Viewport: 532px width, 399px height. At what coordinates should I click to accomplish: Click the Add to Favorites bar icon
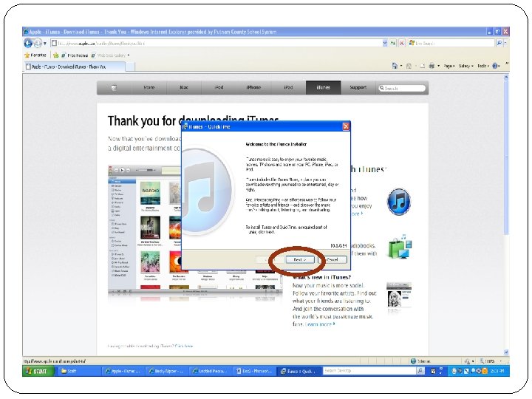click(55, 55)
